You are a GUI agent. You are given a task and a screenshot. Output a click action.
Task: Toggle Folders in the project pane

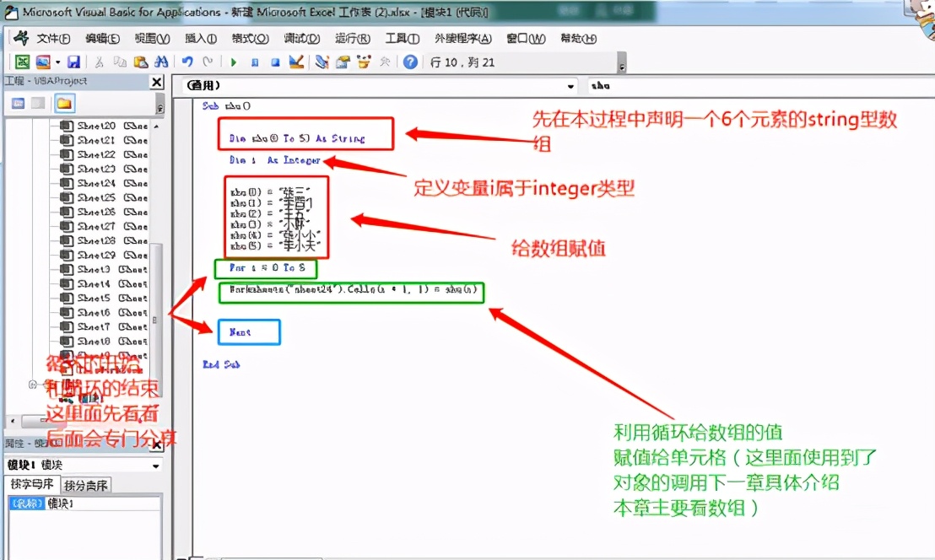pyautogui.click(x=64, y=104)
